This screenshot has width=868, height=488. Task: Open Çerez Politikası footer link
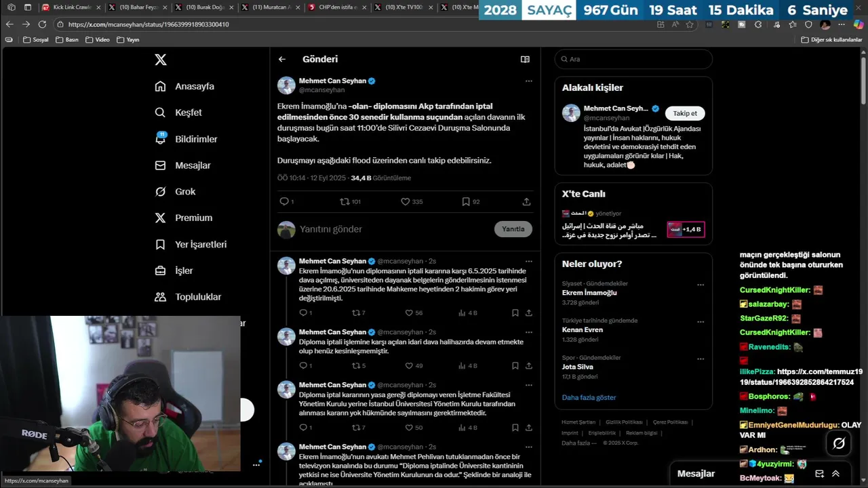point(670,422)
